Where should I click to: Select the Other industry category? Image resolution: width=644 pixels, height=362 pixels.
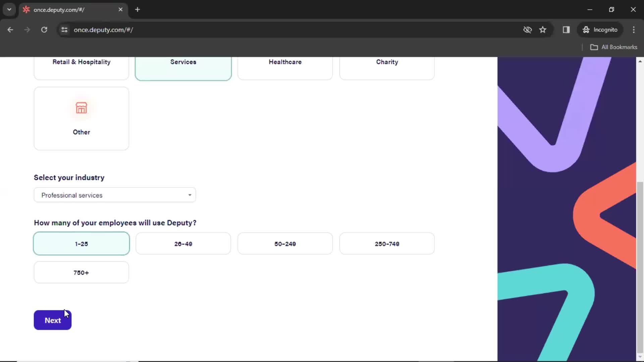pyautogui.click(x=82, y=118)
